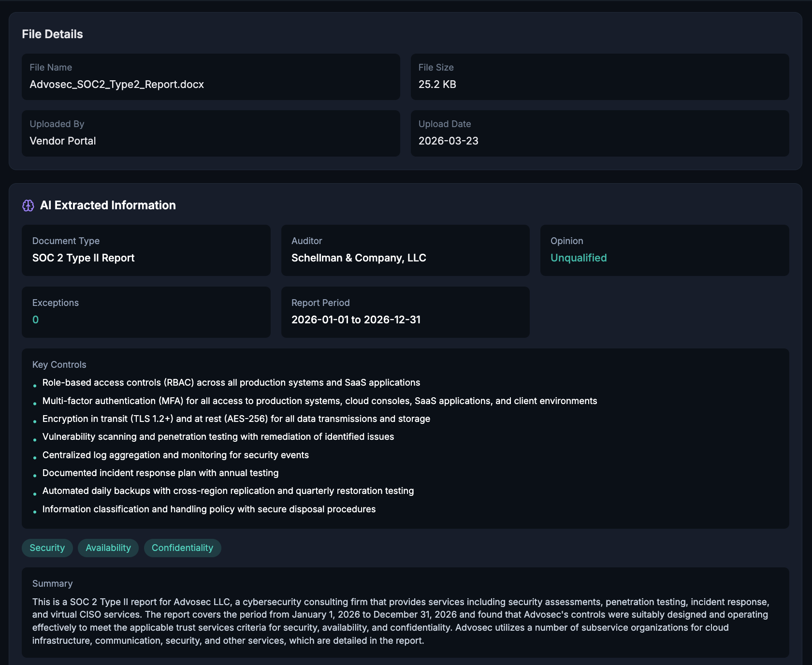Viewport: 812px width, 665px height.
Task: Click the Automated daily backups control item
Action: coord(228,491)
